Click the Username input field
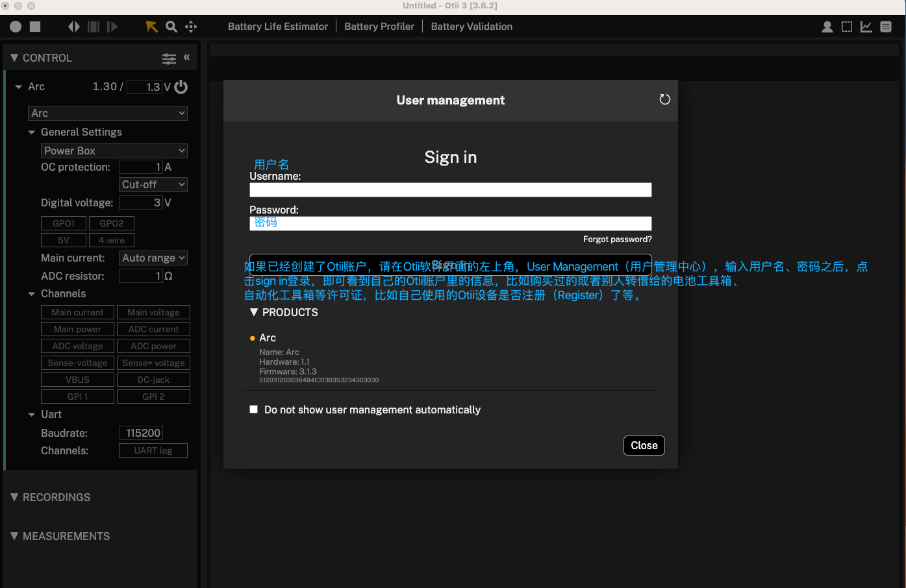This screenshot has height=588, width=906. (450, 190)
